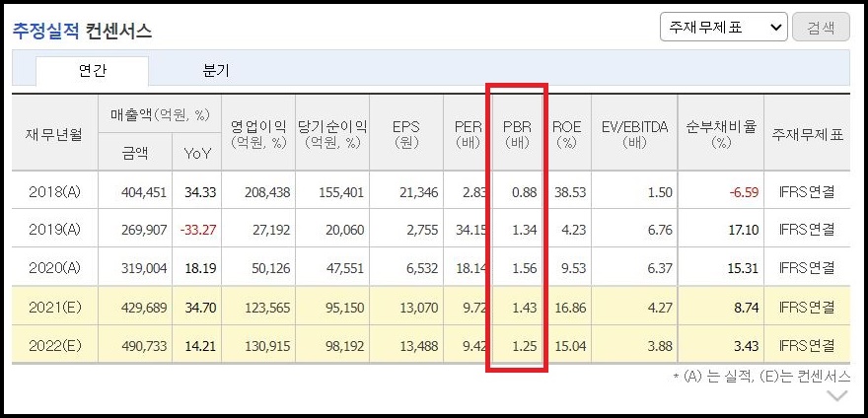Click the PER (배) column header
The height and width of the screenshot is (418, 868).
coord(468,134)
